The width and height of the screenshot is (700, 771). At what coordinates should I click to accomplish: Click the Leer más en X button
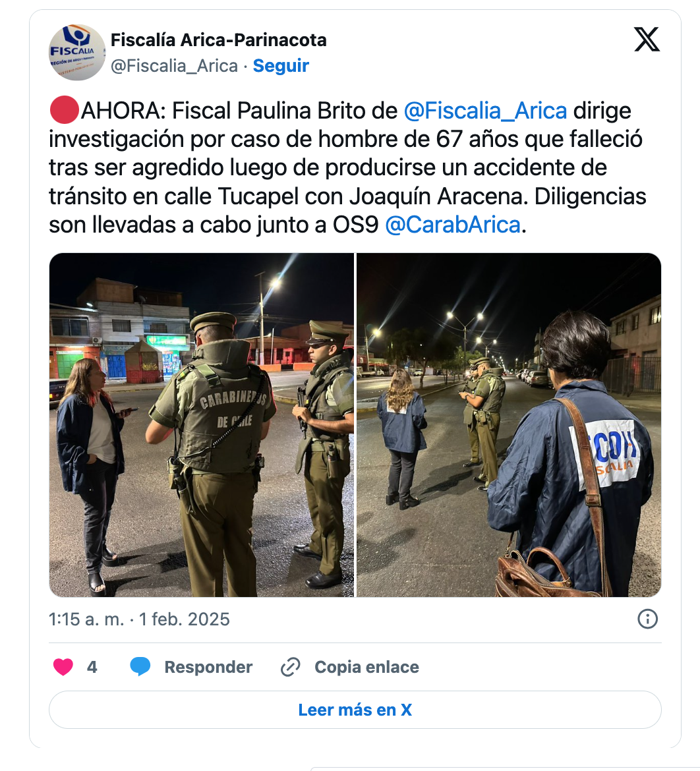coord(355,710)
